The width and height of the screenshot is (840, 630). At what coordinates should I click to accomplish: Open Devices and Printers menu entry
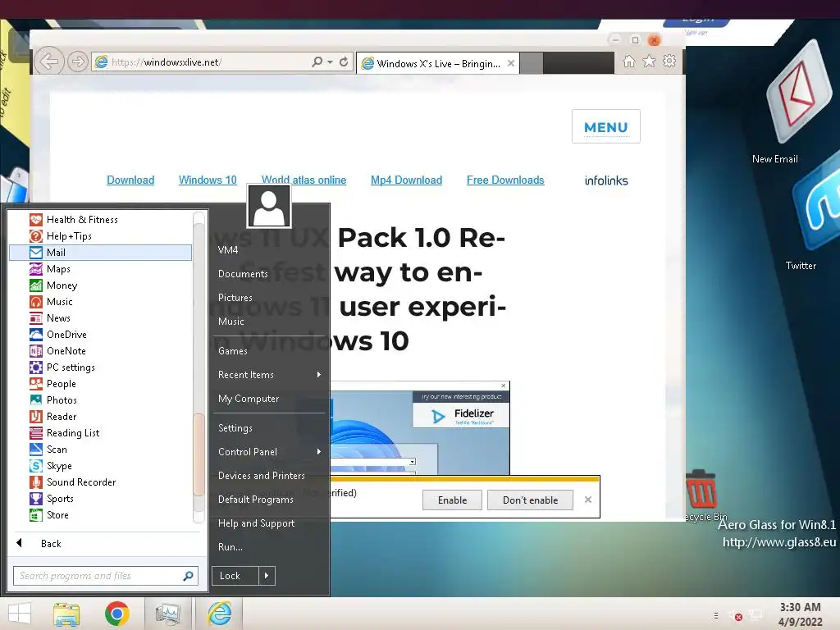(x=262, y=476)
